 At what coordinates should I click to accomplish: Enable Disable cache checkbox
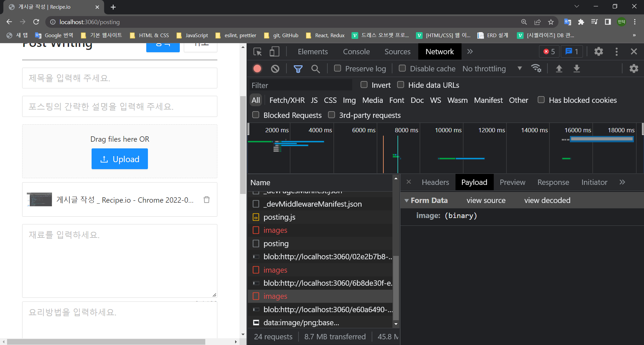pyautogui.click(x=402, y=68)
